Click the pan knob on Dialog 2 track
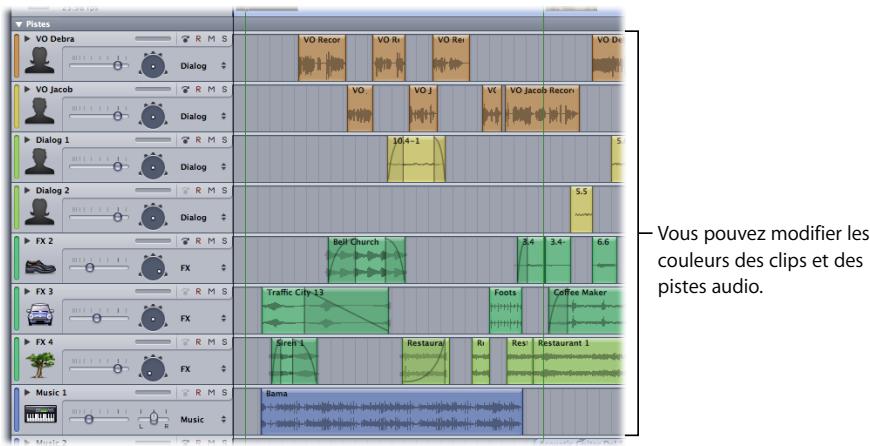Image resolution: width=870 pixels, height=446 pixels. click(154, 217)
